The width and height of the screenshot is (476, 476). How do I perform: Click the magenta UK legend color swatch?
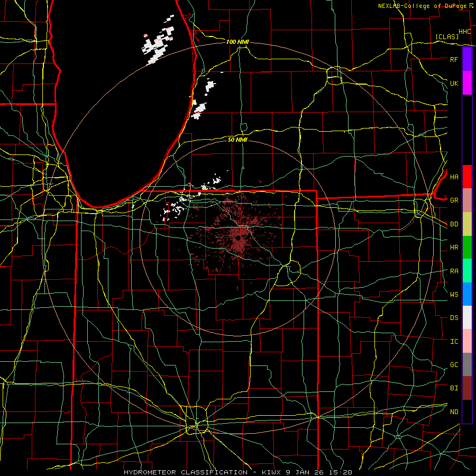click(x=467, y=83)
